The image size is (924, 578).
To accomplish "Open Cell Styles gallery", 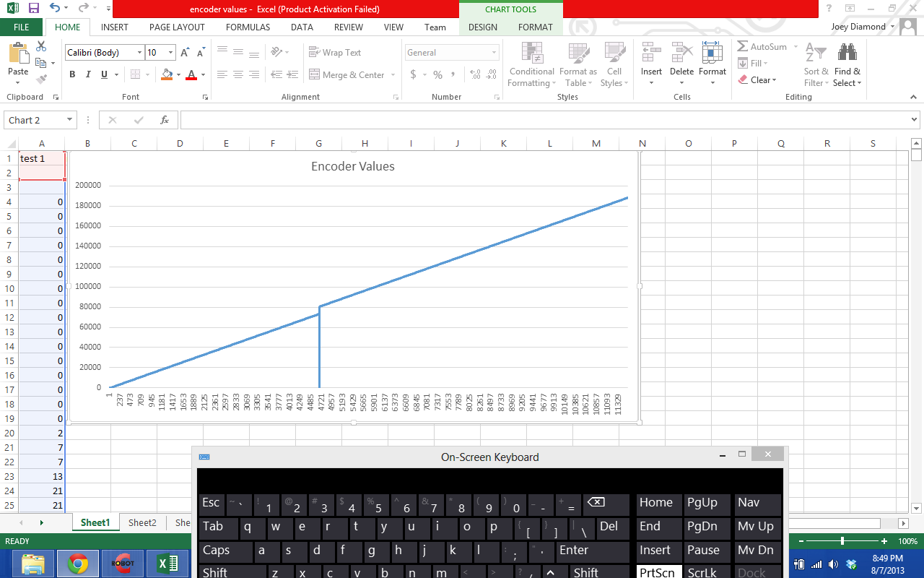I will 614,64.
